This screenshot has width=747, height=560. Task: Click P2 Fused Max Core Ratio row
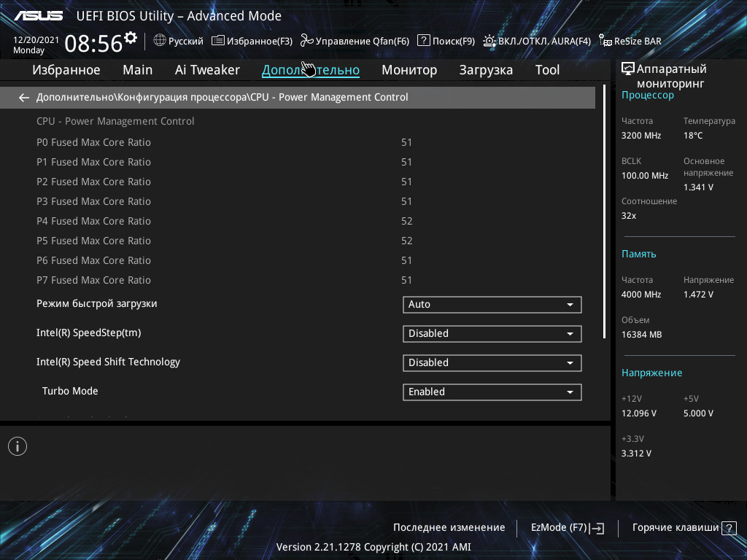click(x=298, y=182)
